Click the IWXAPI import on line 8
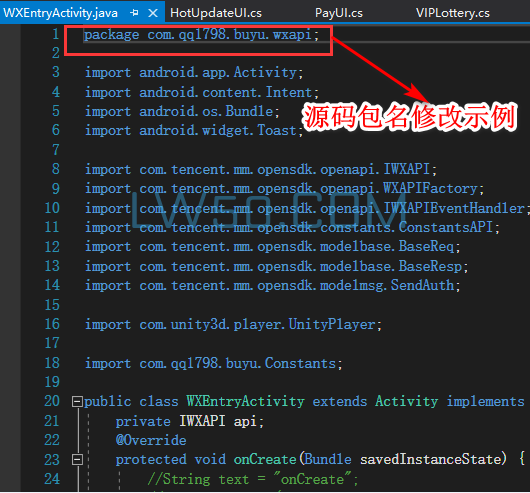Screen dimensions: 530x493 pyautogui.click(x=261, y=169)
